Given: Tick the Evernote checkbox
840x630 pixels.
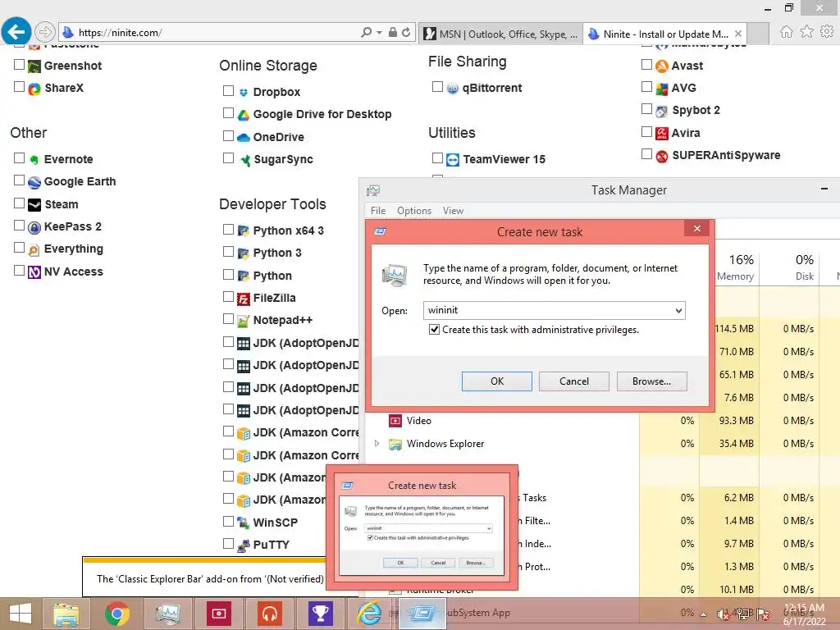Looking at the screenshot, I should 20,157.
